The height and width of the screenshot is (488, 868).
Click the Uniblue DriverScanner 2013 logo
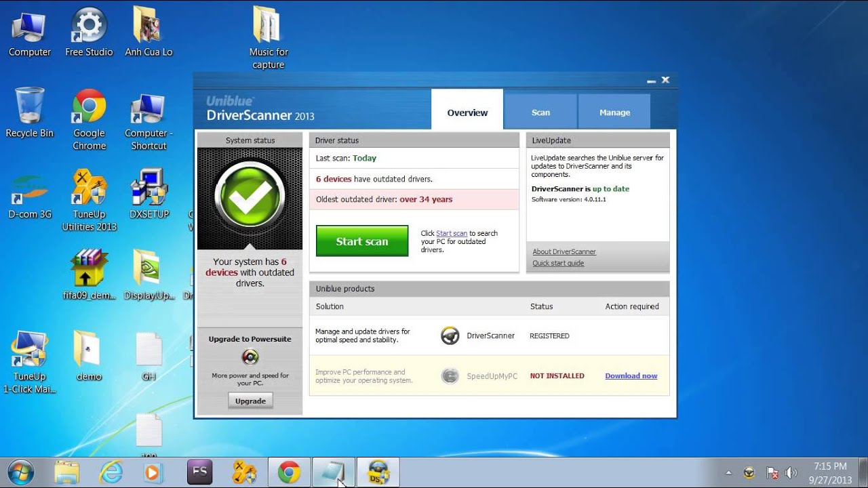pyautogui.click(x=260, y=108)
